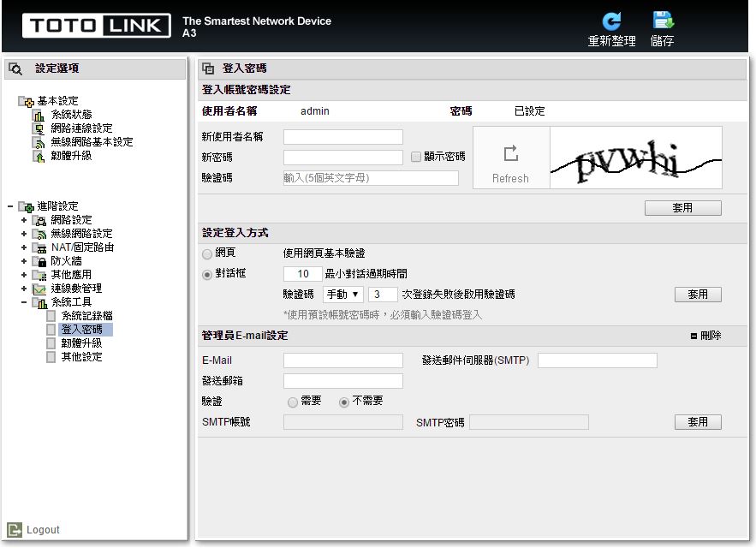
Task: Click the 其他設定 page icon
Action: (51, 357)
